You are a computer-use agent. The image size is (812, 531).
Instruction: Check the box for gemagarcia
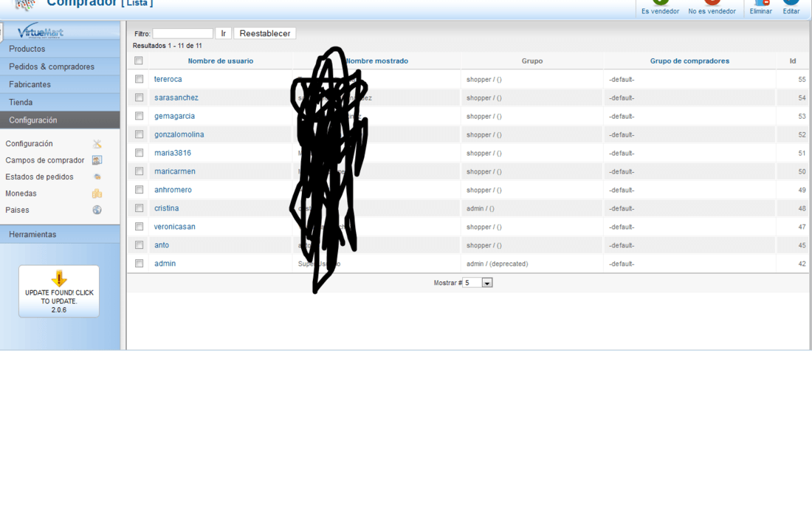(140, 115)
